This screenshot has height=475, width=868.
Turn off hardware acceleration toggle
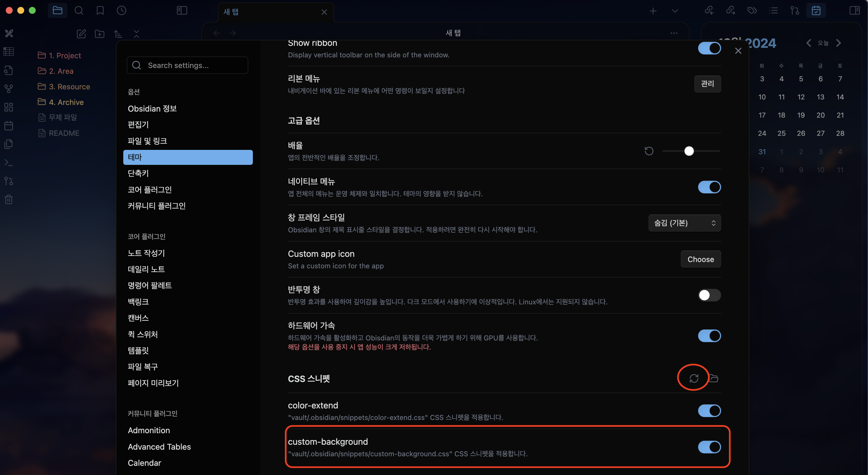(x=709, y=336)
